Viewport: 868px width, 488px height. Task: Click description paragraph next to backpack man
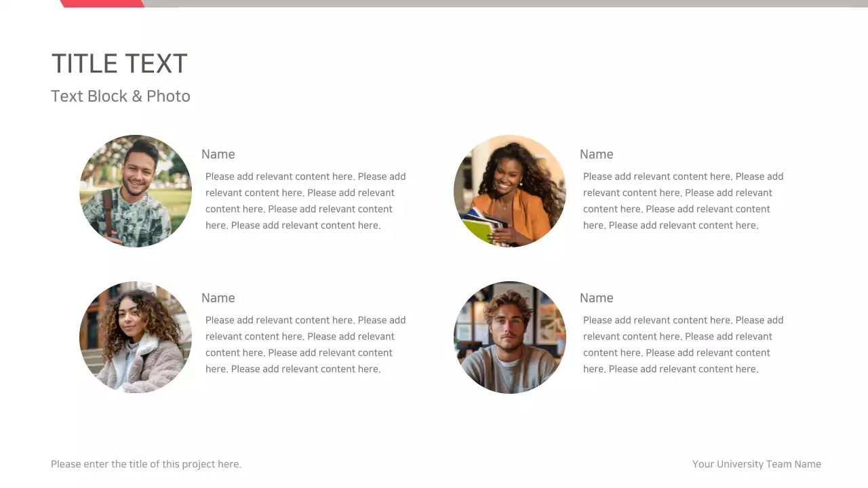click(305, 201)
